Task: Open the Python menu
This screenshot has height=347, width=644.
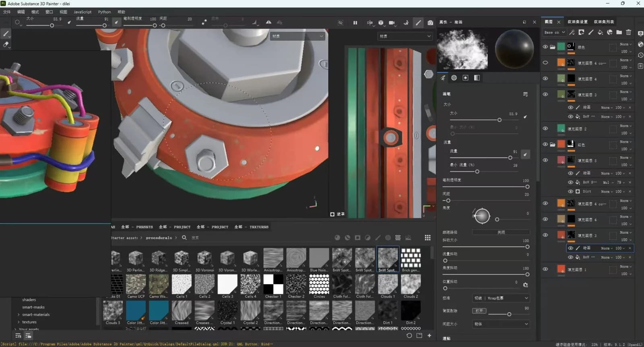Action: (x=104, y=12)
